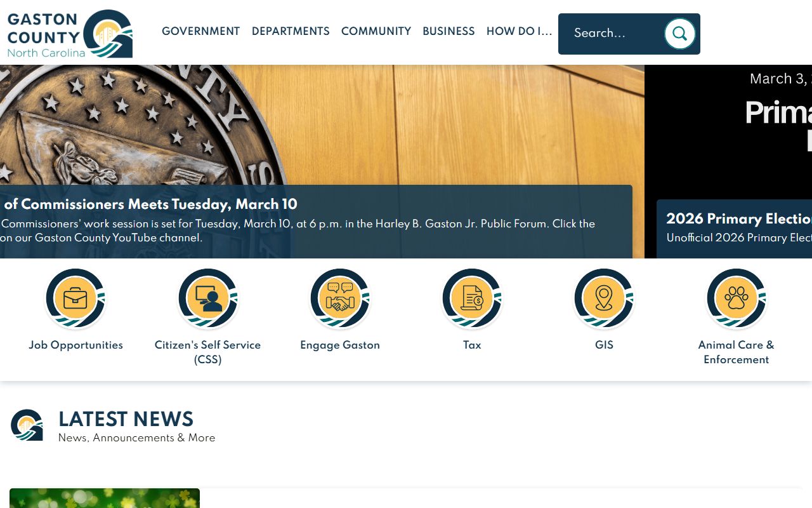Open the Government menu
Image resolution: width=812 pixels, height=508 pixels.
point(201,31)
